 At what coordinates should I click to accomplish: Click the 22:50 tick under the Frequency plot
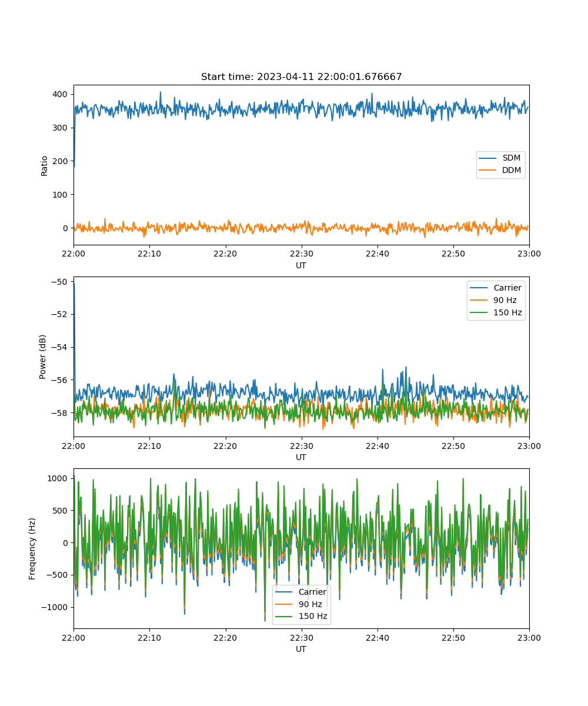pos(453,637)
